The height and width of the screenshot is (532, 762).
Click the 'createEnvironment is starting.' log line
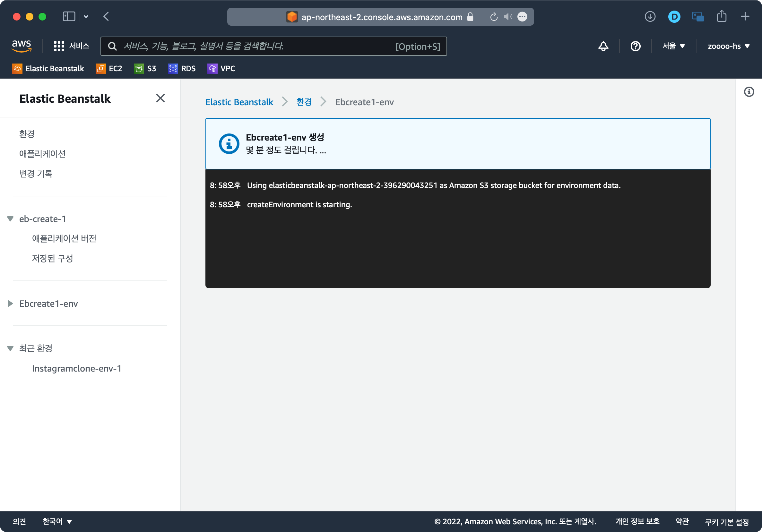tap(299, 205)
